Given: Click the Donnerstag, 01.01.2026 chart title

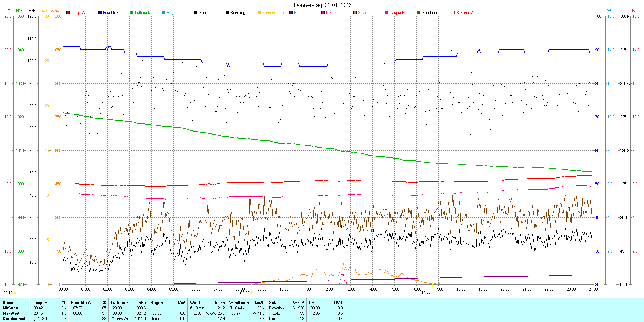Looking at the screenshot, I should (x=323, y=5).
